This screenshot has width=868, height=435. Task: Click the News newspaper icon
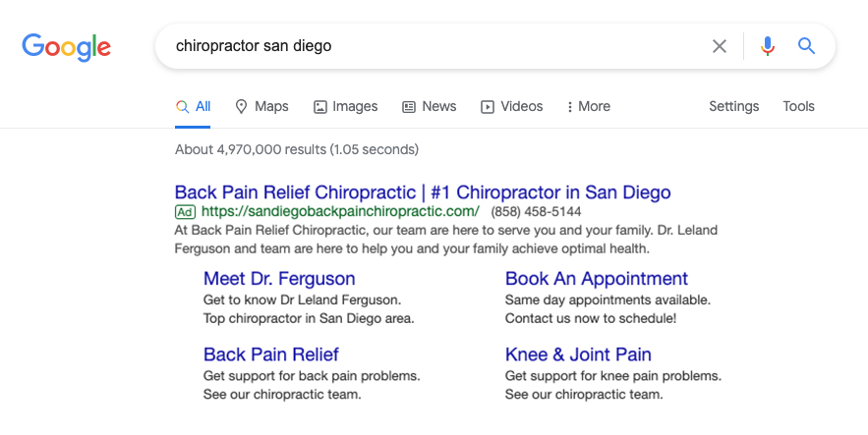409,107
